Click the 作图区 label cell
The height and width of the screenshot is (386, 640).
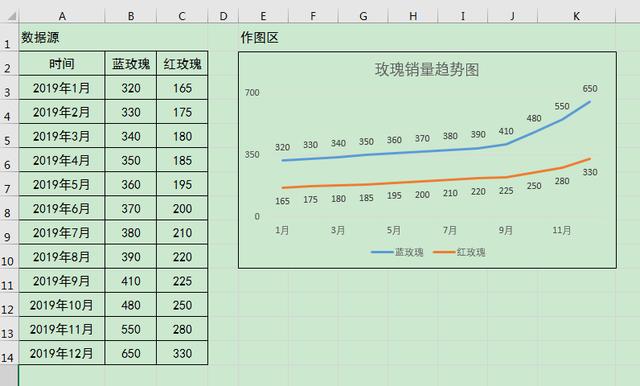(263, 38)
